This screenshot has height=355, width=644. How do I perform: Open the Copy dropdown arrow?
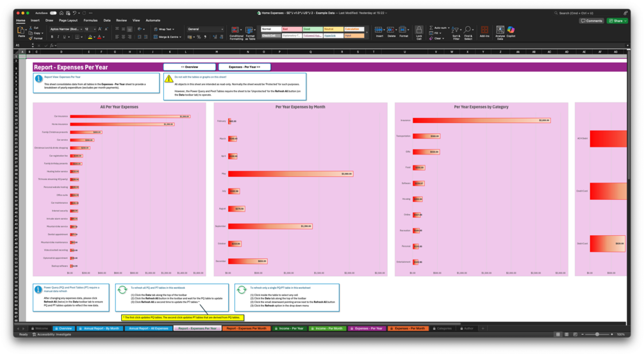(42, 33)
